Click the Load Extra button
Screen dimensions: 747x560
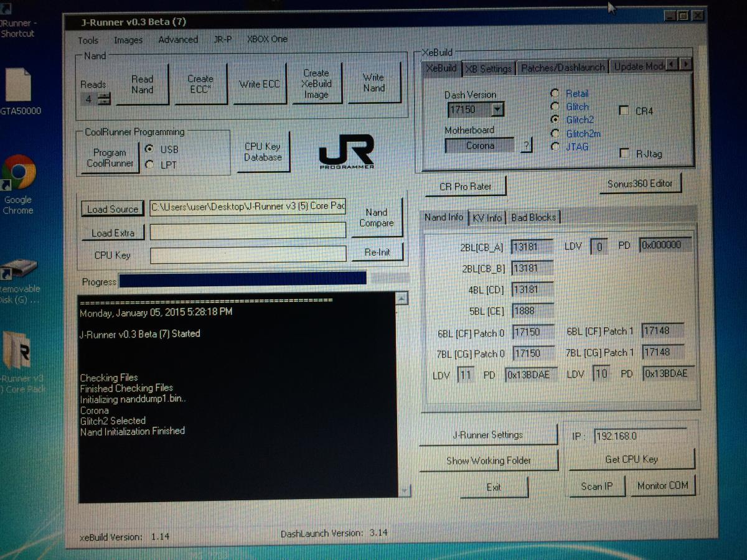tap(113, 233)
